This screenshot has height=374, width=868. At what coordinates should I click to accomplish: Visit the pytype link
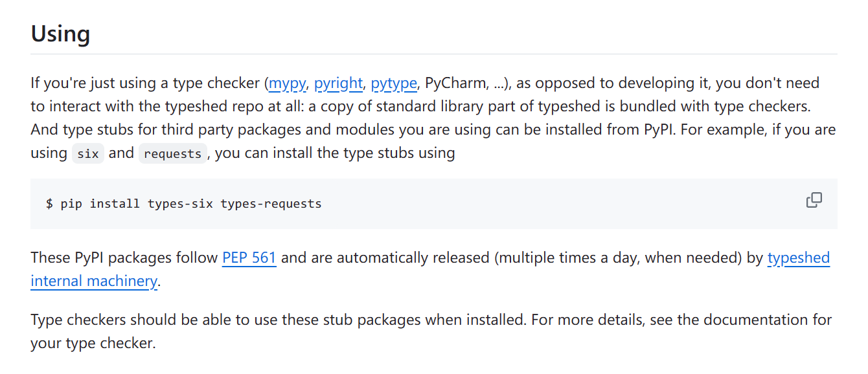pos(393,83)
